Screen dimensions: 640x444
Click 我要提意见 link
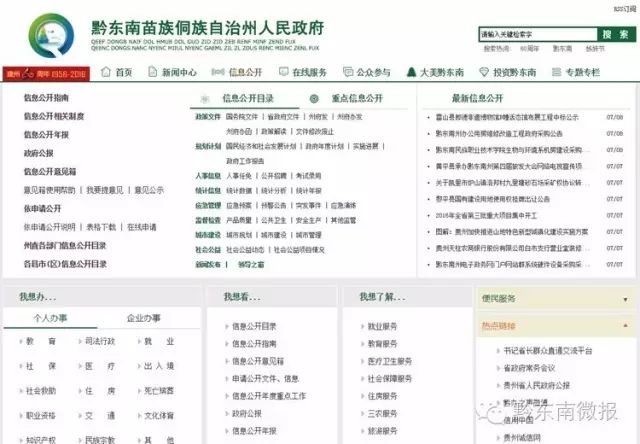104,190
